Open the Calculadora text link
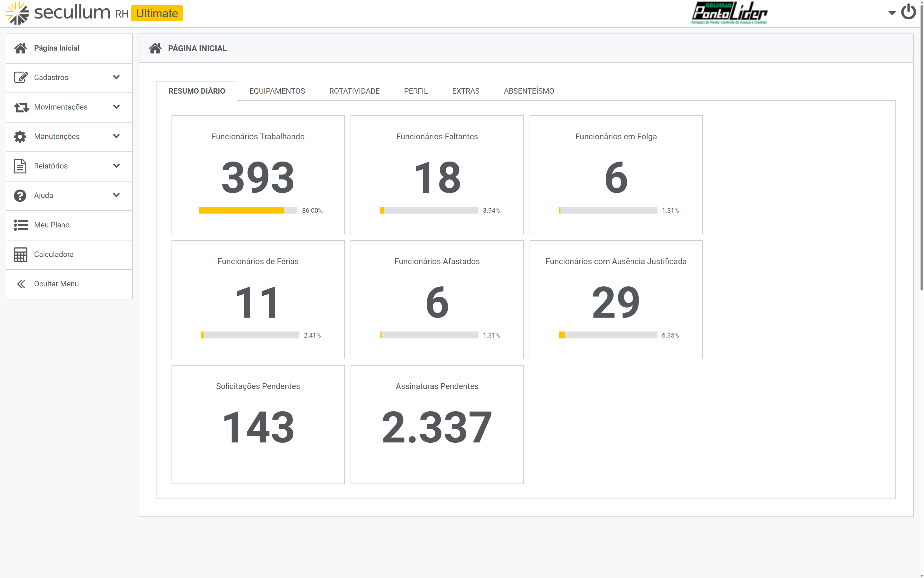 53,254
